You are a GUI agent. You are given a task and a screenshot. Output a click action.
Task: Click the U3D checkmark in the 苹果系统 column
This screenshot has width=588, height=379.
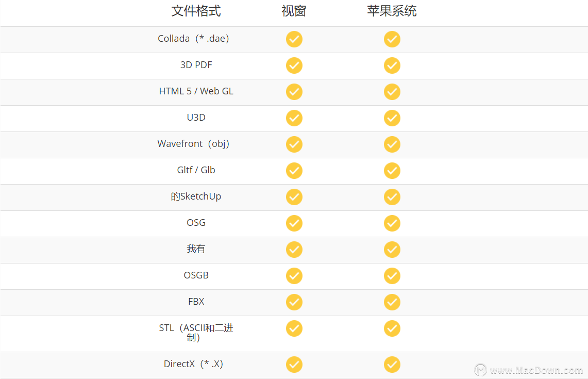392,118
